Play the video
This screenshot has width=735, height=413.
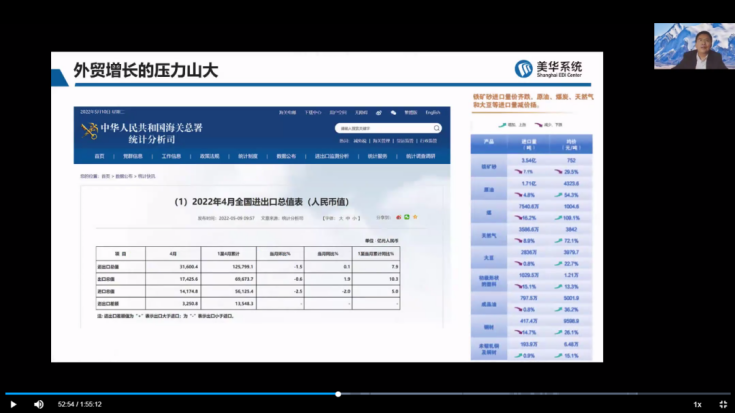click(13, 404)
